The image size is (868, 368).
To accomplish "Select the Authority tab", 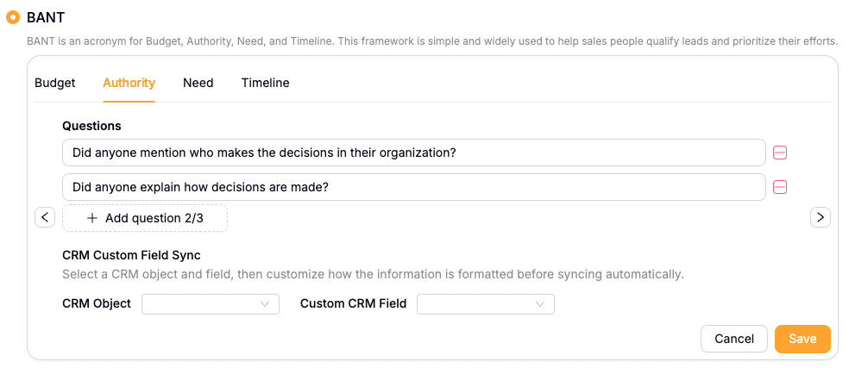I will pos(129,83).
